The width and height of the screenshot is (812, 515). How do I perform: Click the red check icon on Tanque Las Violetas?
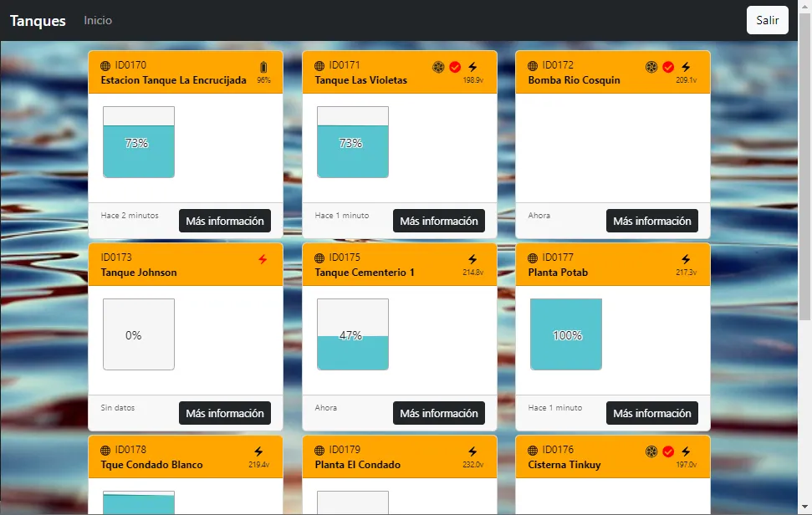pos(455,67)
